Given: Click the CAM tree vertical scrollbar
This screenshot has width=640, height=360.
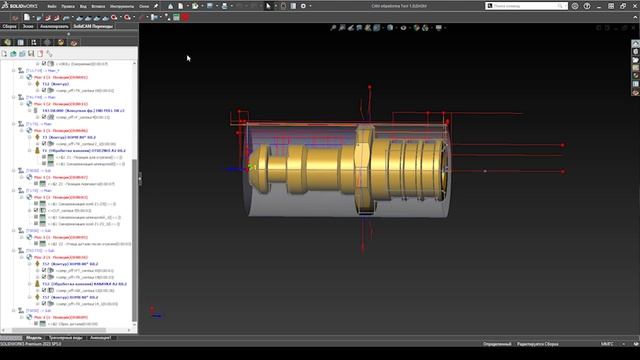Looking at the screenshot, I should (135, 240).
